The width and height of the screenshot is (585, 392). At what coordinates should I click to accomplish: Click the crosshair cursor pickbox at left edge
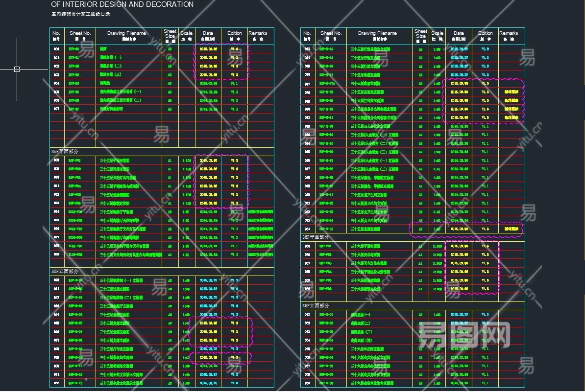(17, 69)
